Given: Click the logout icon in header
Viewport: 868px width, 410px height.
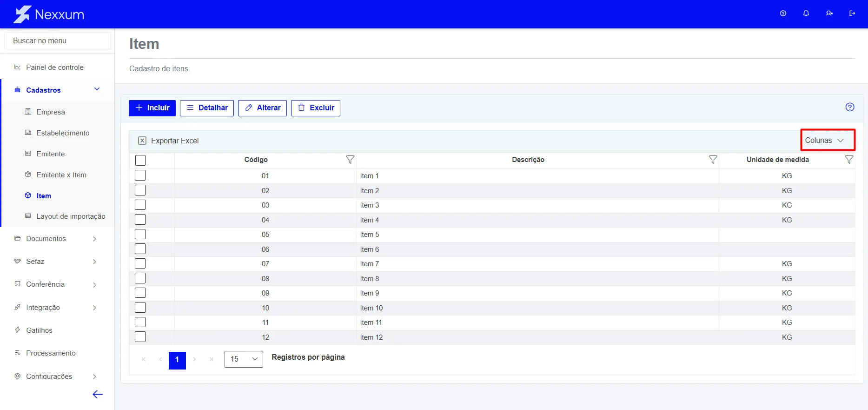Looking at the screenshot, I should (852, 13).
